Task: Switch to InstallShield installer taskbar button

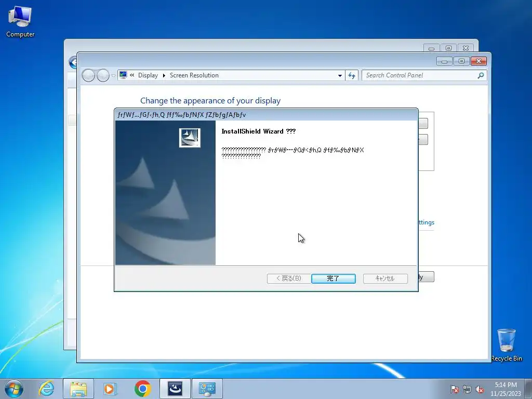Action: point(175,389)
